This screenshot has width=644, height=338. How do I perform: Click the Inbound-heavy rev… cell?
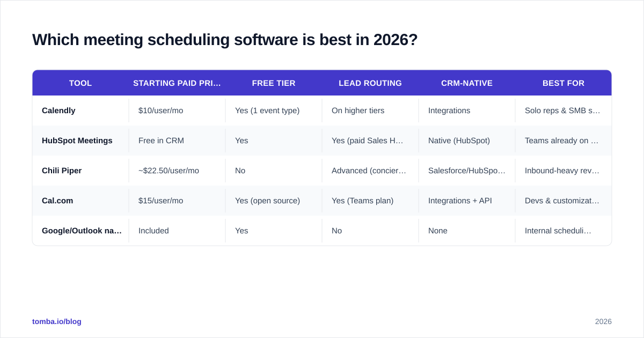coord(562,171)
